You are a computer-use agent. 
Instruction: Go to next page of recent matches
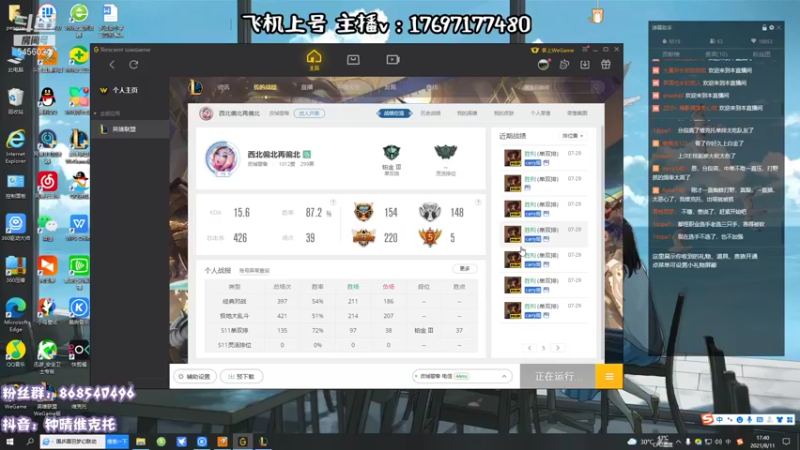pyautogui.click(x=558, y=348)
